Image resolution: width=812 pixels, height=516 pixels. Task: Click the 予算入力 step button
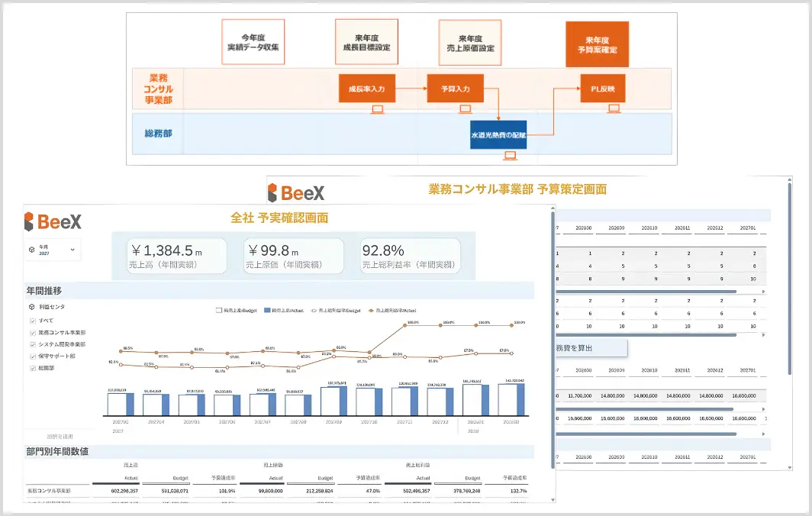(455, 89)
